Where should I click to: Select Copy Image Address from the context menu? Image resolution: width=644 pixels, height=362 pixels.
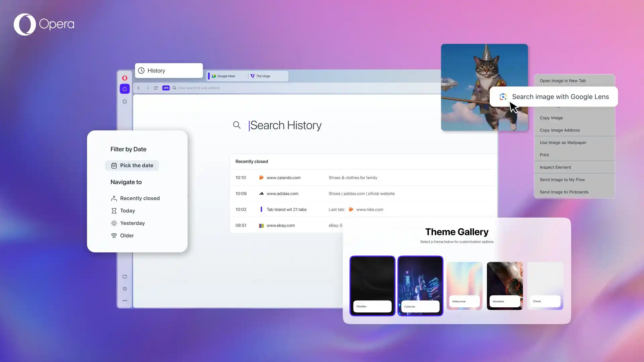tap(559, 130)
